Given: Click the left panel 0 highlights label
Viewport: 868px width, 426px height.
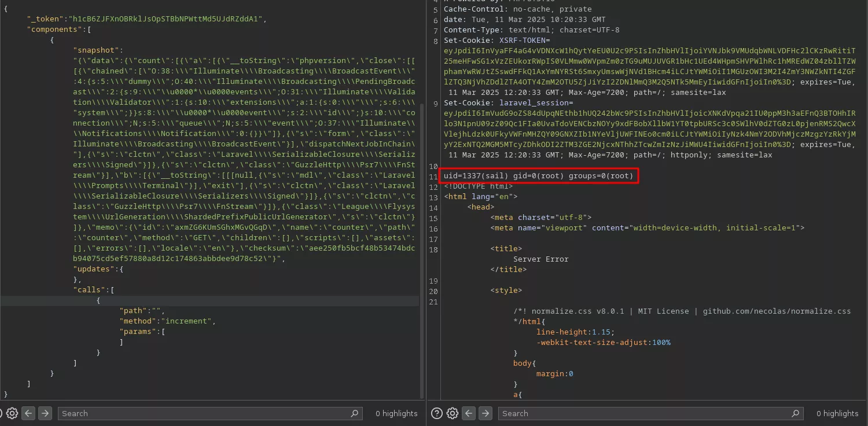Looking at the screenshot, I should point(396,413).
